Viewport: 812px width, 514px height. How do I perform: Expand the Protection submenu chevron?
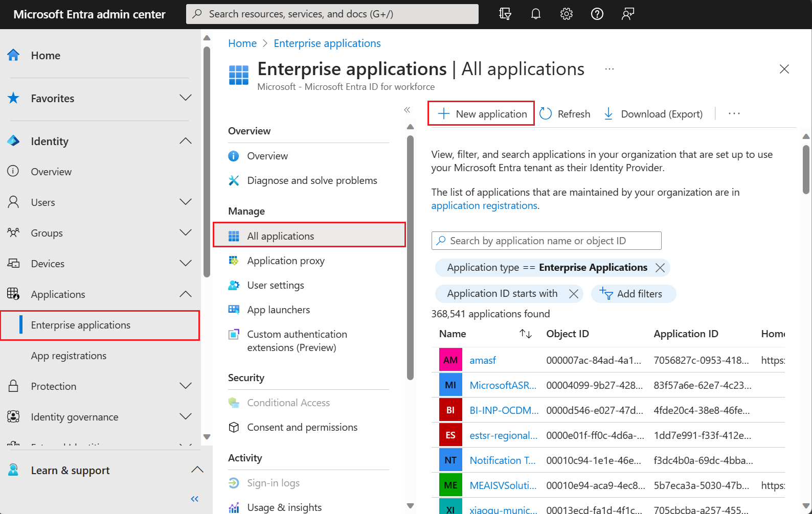coord(186,386)
